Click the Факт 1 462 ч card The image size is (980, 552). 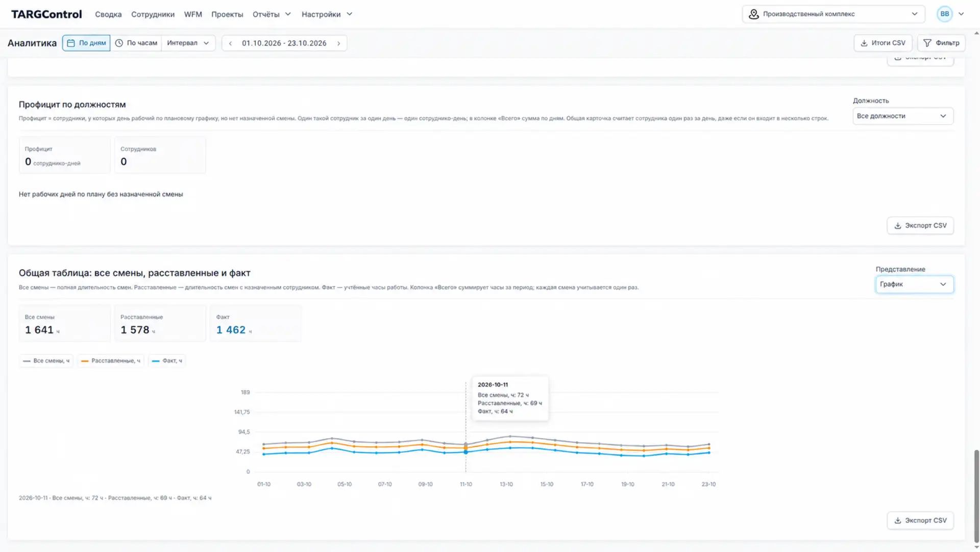[255, 324]
